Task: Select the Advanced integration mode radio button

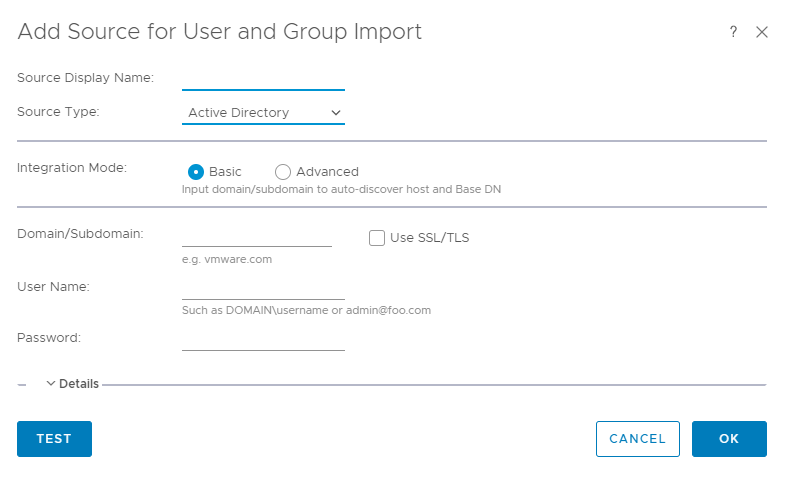Action: pos(283,172)
